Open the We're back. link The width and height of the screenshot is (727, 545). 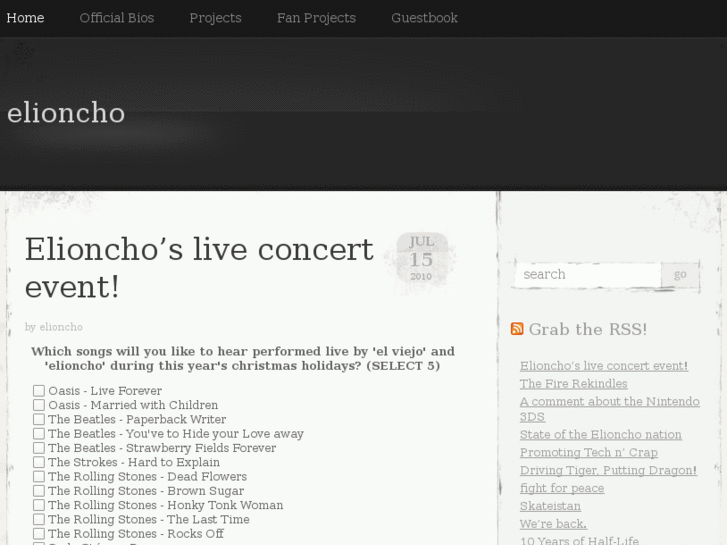point(553,524)
